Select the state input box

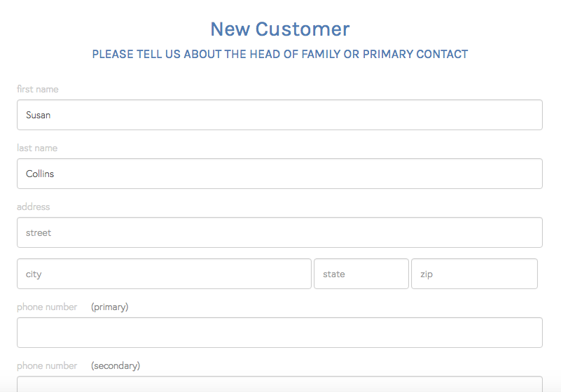[361, 274]
